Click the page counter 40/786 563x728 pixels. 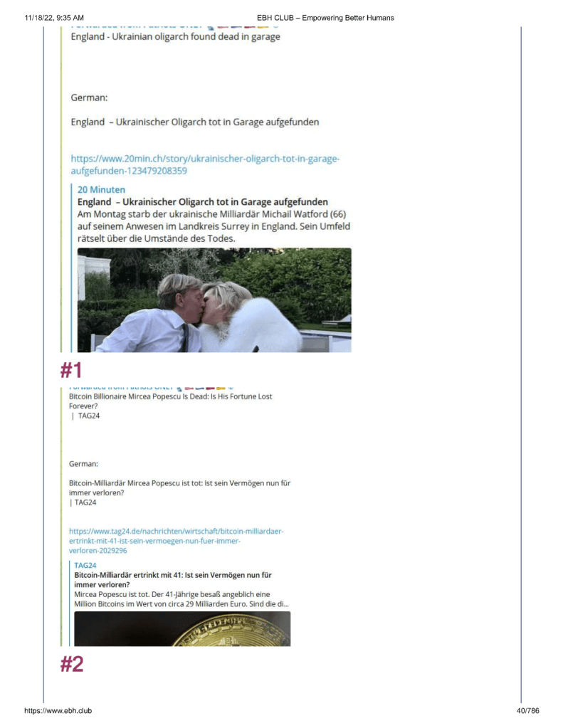pos(527,710)
